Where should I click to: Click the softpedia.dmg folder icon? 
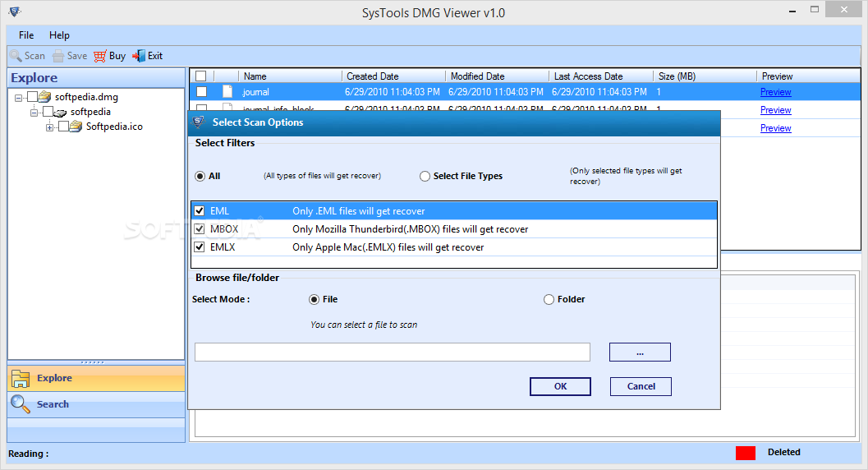[45, 97]
